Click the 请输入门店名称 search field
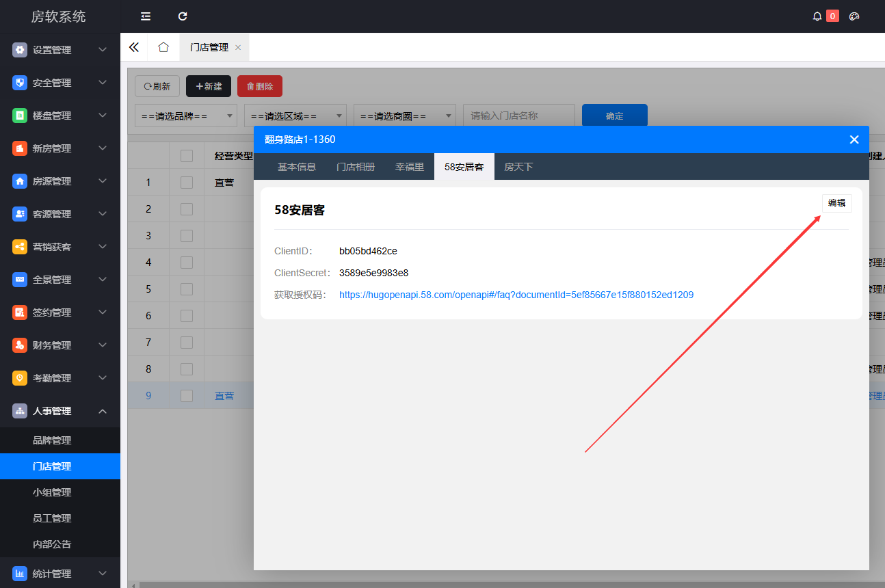The image size is (885, 588). point(519,116)
